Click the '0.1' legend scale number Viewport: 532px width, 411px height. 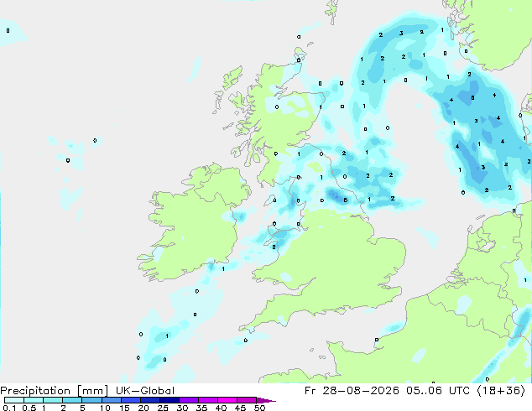tap(9, 408)
